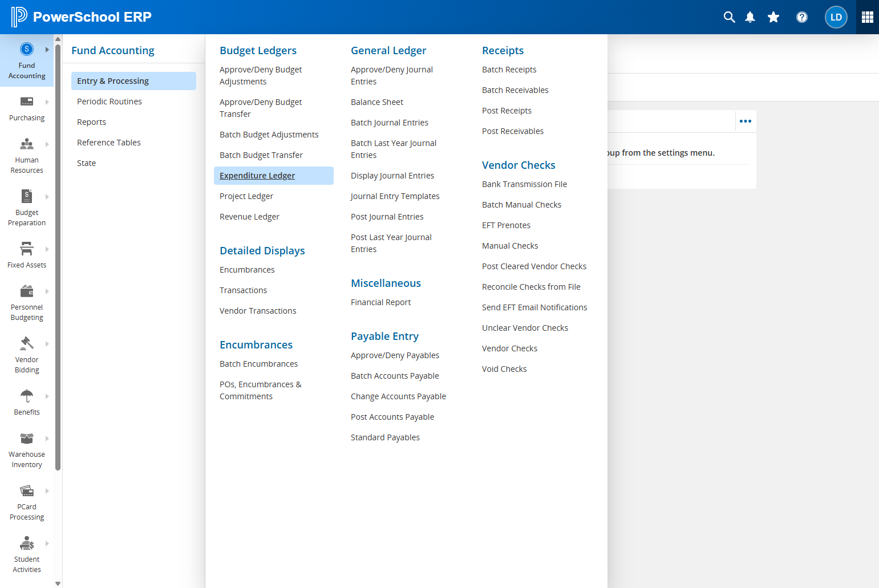Open the Expenditure Ledger link

pyautogui.click(x=257, y=176)
